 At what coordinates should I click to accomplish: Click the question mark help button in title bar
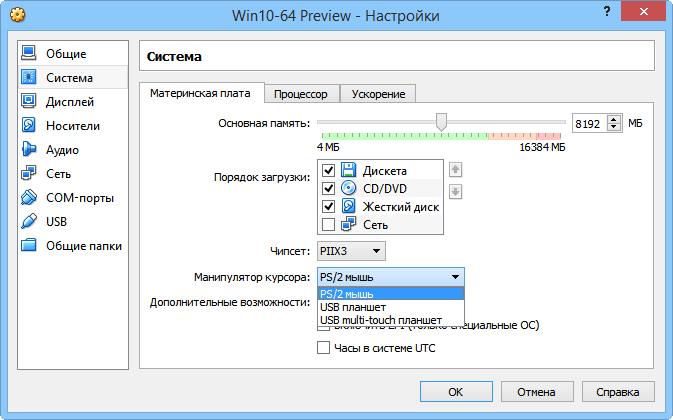click(607, 12)
